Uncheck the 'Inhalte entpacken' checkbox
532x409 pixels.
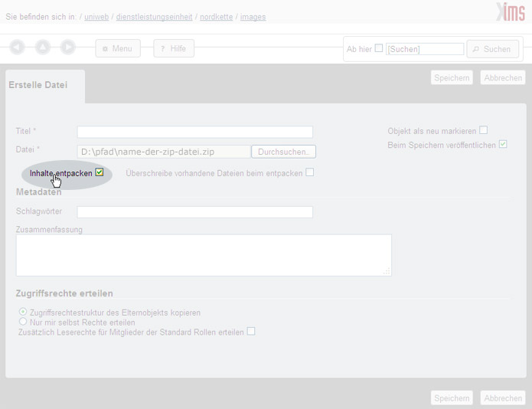(x=100, y=172)
